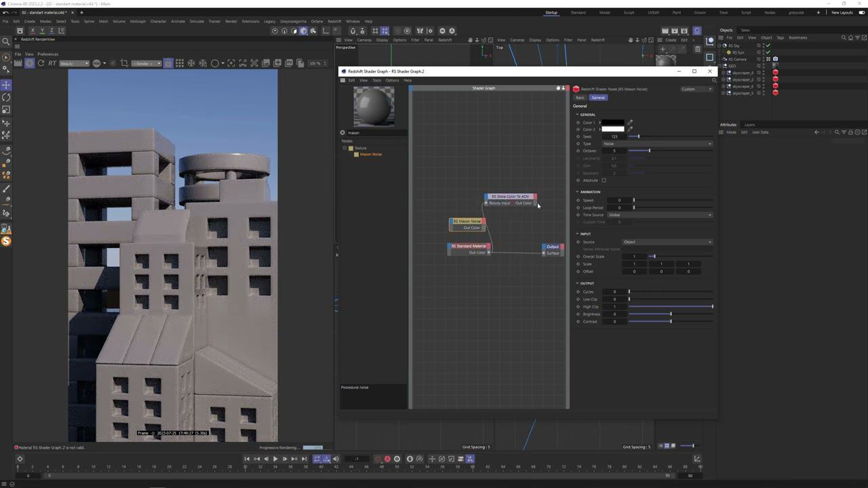Collapse the Animation section
Screen dimensions: 868x488
[x=577, y=192]
